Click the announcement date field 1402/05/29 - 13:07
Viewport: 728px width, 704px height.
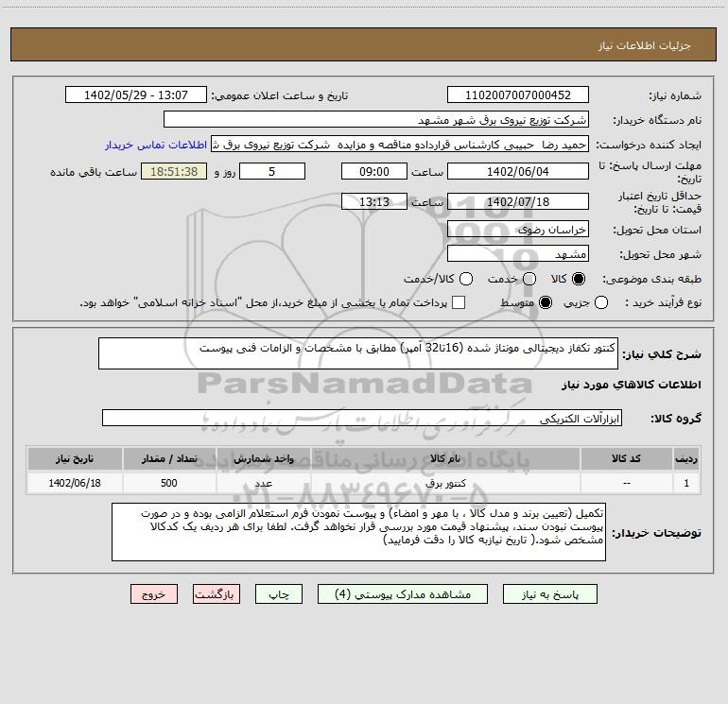(x=136, y=95)
